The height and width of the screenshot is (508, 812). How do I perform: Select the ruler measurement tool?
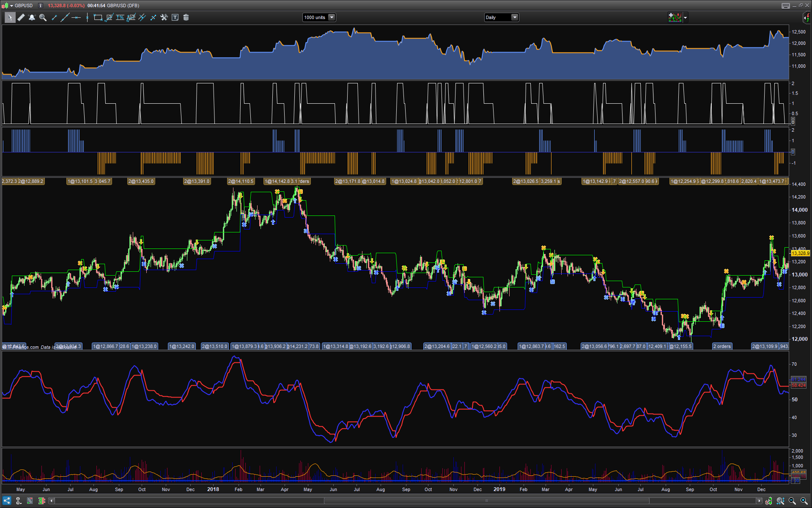pos(21,17)
